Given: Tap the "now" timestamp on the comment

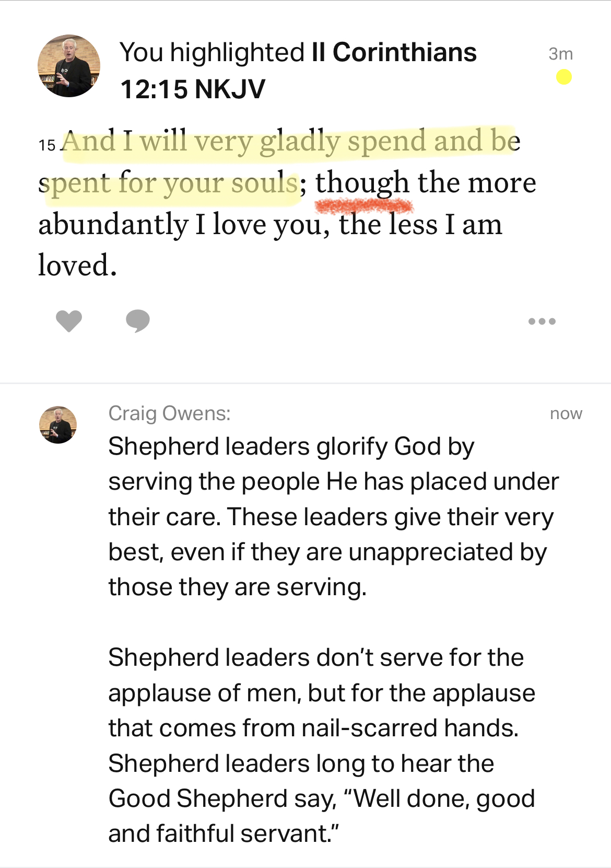Looking at the screenshot, I should coord(566,414).
